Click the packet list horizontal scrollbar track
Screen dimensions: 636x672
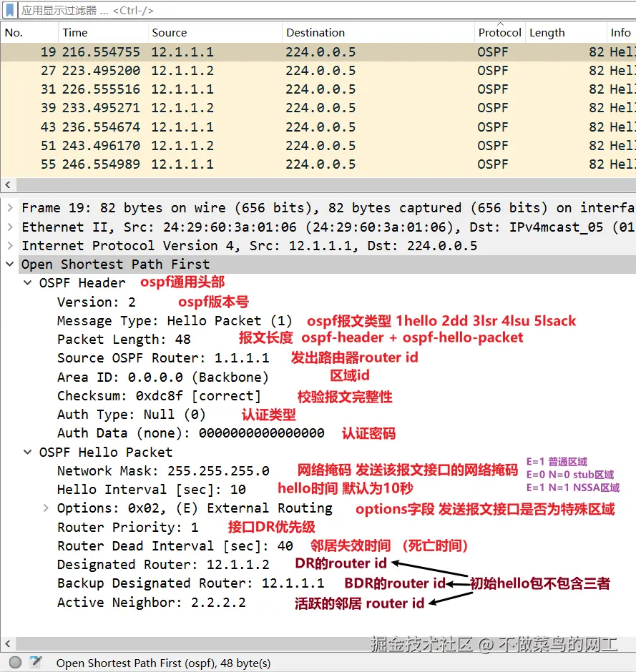click(x=326, y=185)
